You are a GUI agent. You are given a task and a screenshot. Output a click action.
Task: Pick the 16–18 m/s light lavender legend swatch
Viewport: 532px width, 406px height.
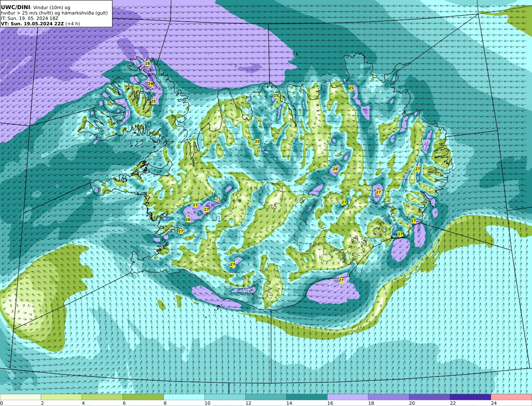point(348,397)
